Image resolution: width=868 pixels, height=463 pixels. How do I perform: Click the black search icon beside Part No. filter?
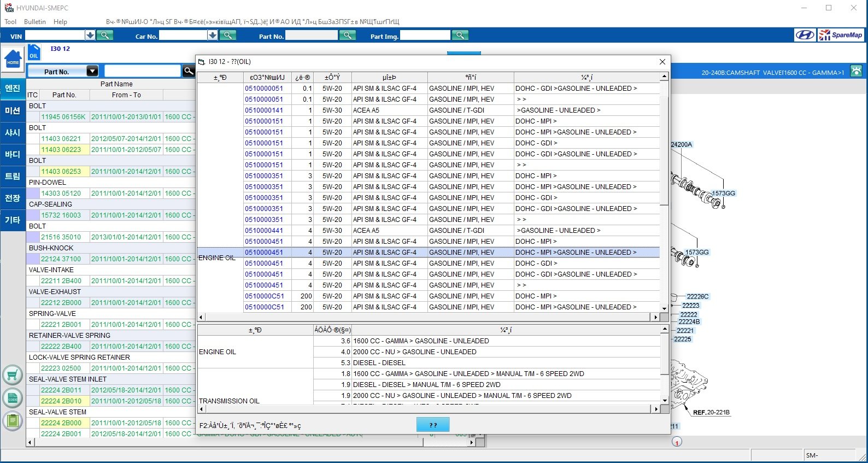tap(189, 71)
